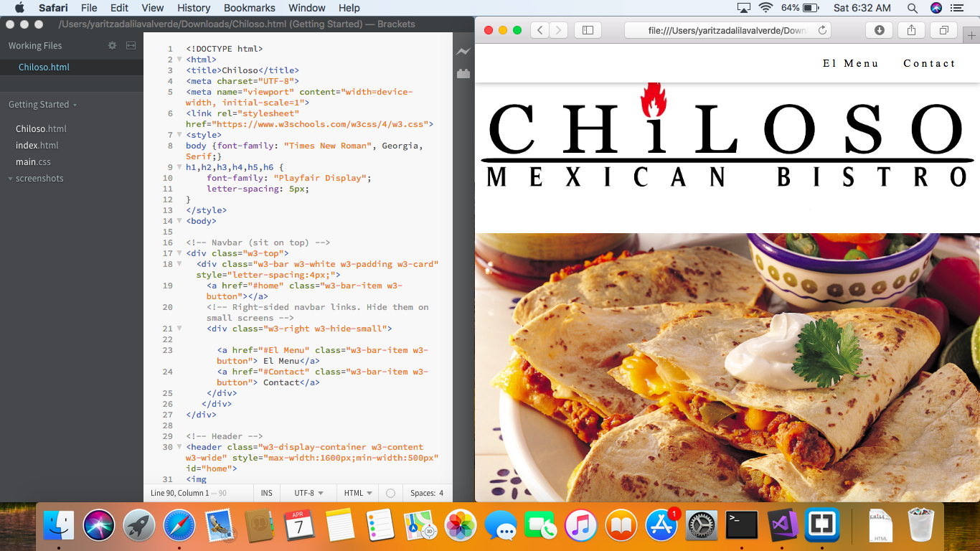Open Spotlight search in menu bar
The height and width of the screenshot is (551, 980).
pos(913,8)
